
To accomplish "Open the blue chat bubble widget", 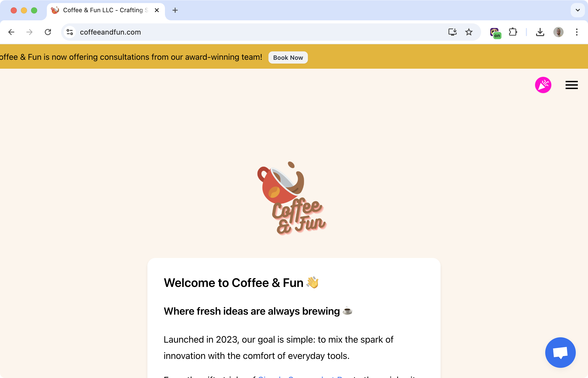I will tap(560, 353).
